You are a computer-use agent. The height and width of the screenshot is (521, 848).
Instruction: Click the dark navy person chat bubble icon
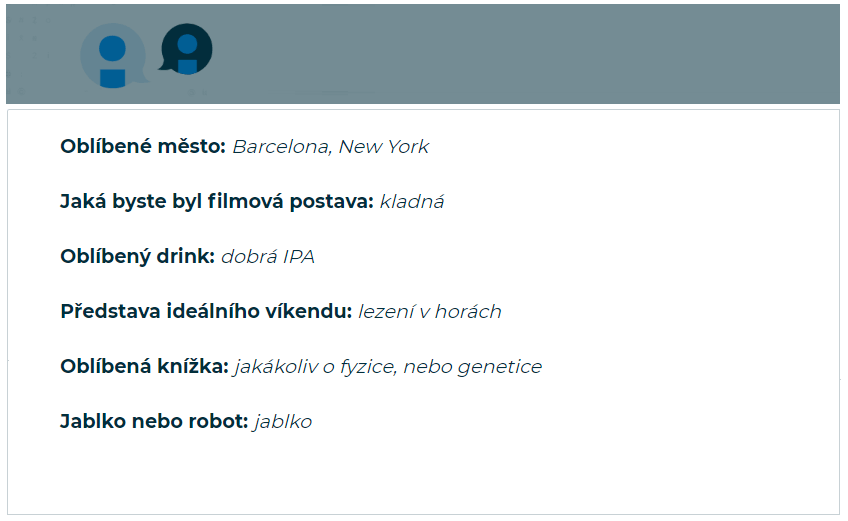(187, 50)
